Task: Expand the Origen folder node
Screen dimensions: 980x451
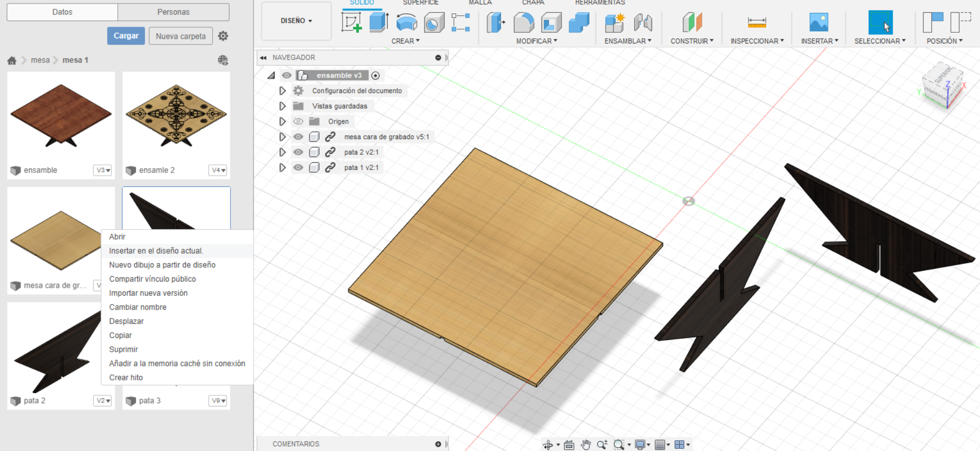Action: [x=282, y=121]
